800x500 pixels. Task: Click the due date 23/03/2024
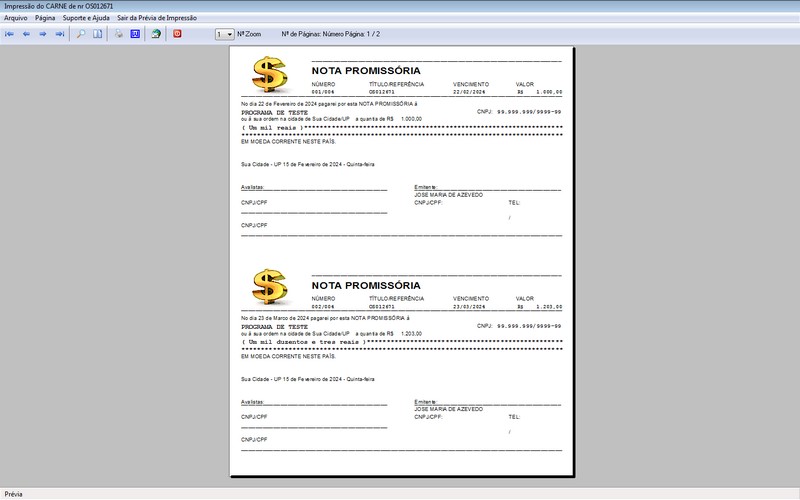click(469, 307)
